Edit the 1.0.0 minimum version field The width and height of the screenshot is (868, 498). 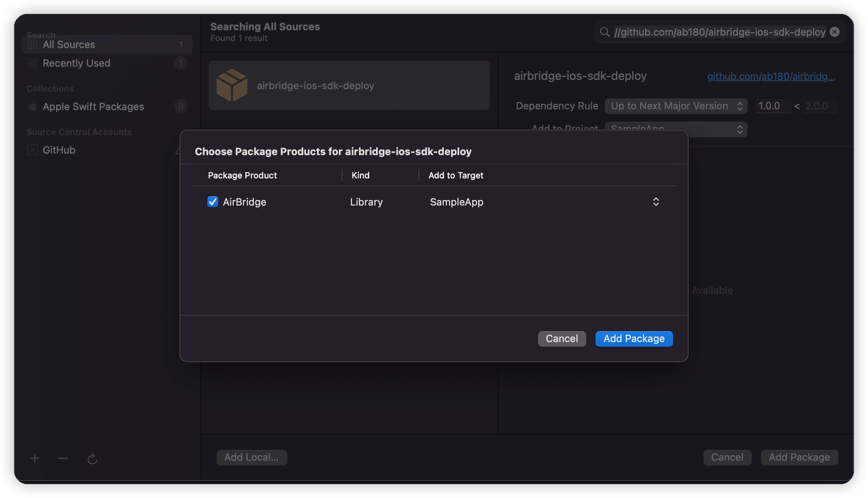click(x=773, y=106)
